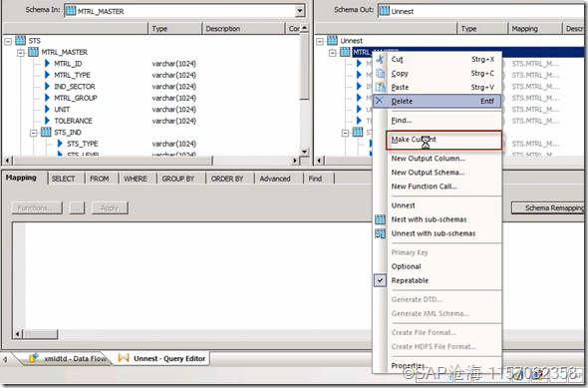The image size is (588, 388).
Task: Open the WHERE tab
Action: tap(136, 179)
